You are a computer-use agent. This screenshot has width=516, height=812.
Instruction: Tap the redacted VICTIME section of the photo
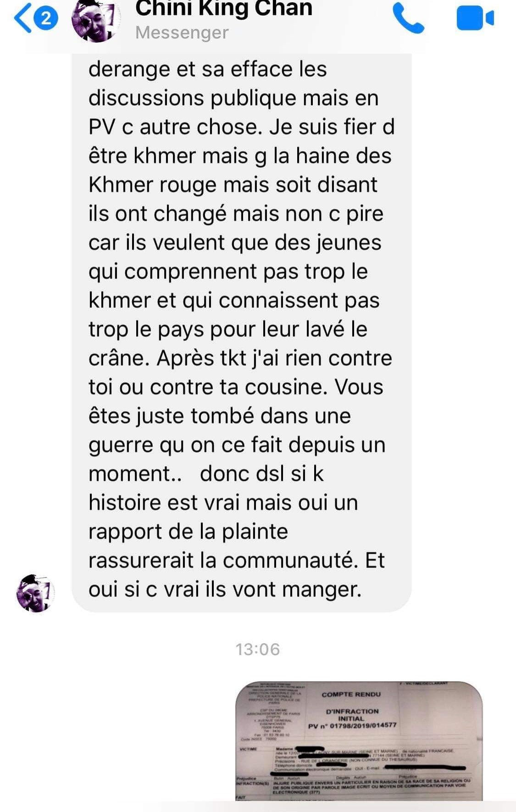(351, 760)
